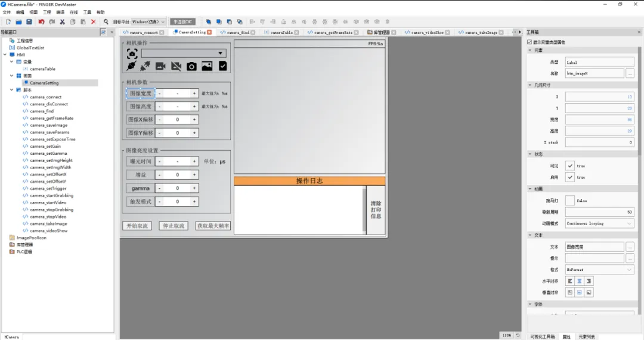
Task: Click the 获取最大帧率 button
Action: [x=213, y=226]
